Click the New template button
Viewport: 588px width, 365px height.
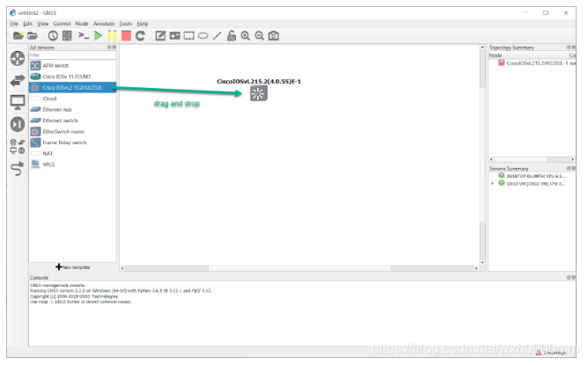pos(73,267)
